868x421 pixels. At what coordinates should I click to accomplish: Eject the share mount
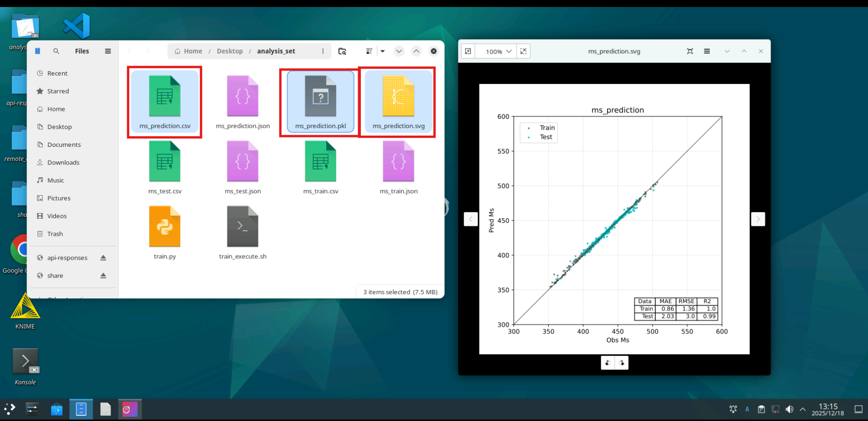coord(103,276)
